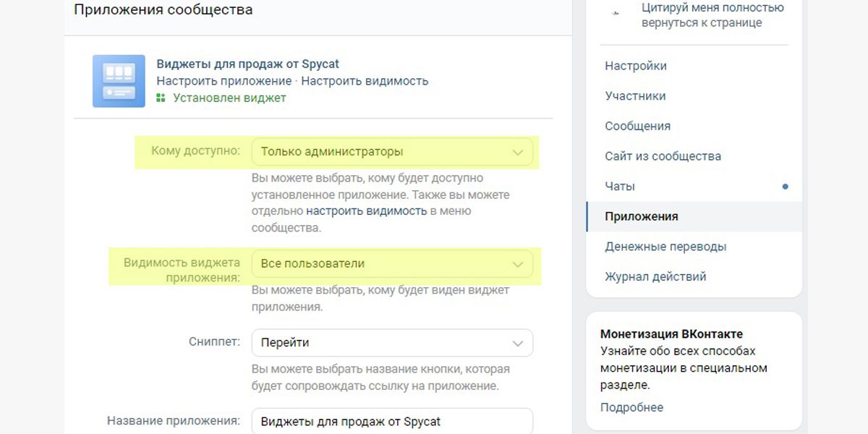Open the 'Сниппет' dropdown
The height and width of the screenshot is (434, 868).
pyautogui.click(x=391, y=343)
